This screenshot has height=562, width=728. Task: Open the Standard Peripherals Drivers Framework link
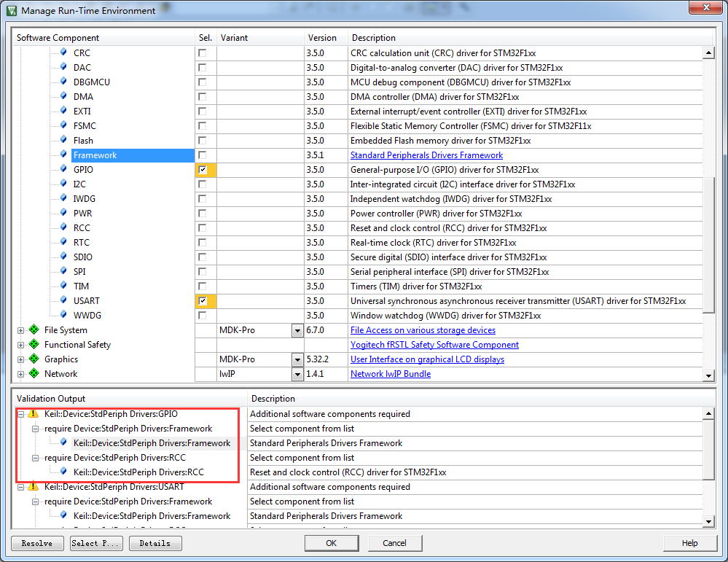[x=426, y=155]
